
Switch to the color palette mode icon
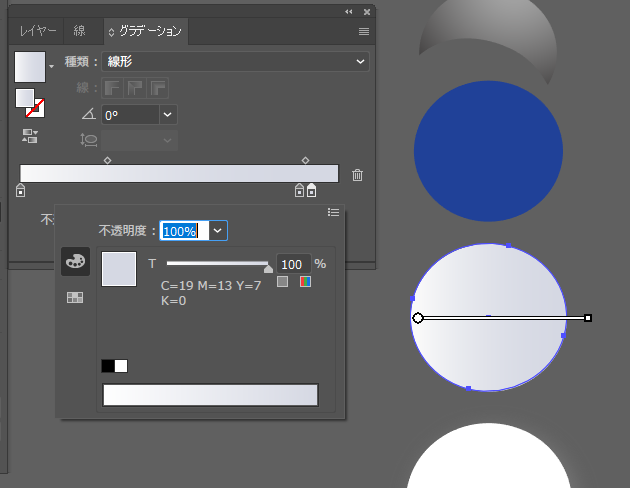coord(76,261)
